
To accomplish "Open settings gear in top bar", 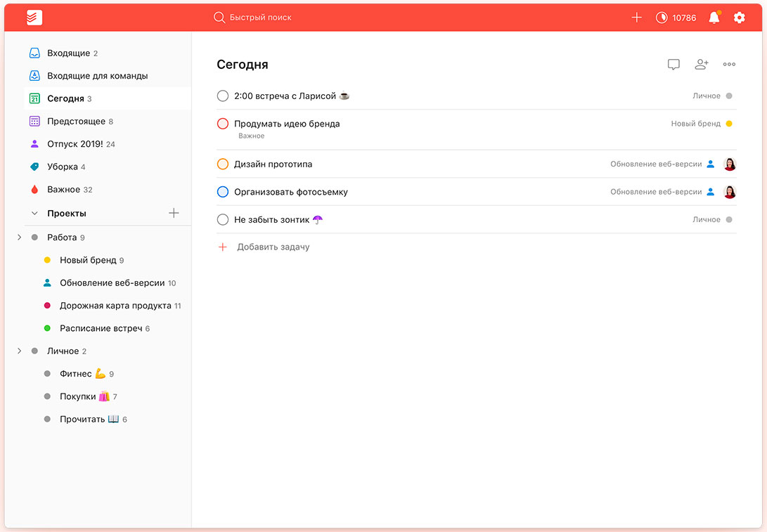I will pyautogui.click(x=739, y=18).
